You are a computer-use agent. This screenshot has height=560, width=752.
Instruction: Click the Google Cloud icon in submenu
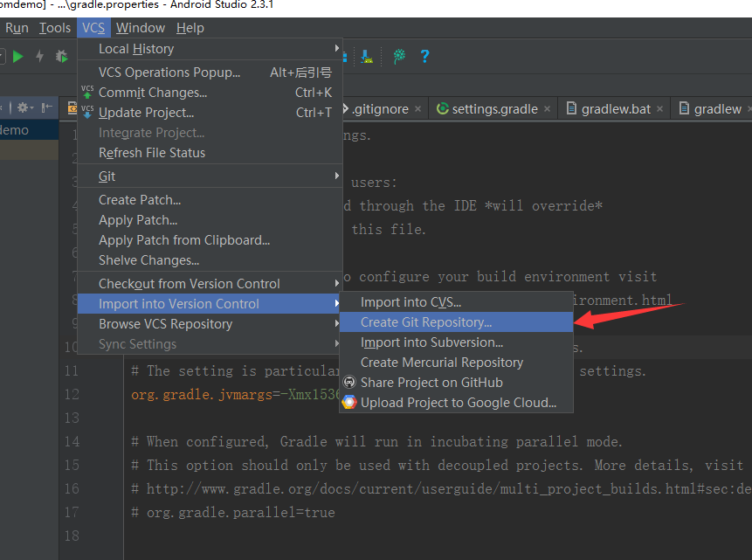coord(349,403)
